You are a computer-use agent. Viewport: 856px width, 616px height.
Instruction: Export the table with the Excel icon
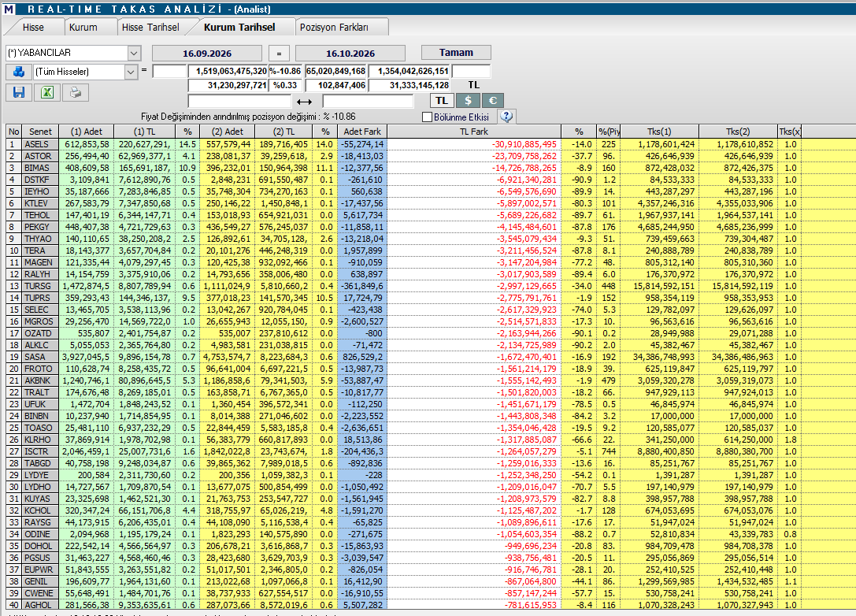tap(47, 92)
